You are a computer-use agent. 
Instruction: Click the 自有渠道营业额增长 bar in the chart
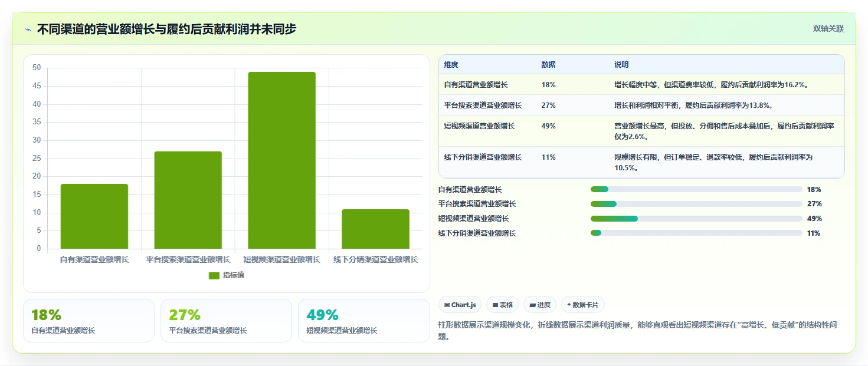tap(94, 216)
